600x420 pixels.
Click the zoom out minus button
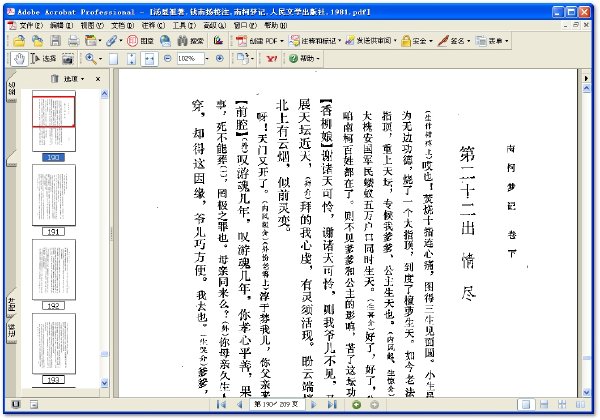[x=168, y=59]
